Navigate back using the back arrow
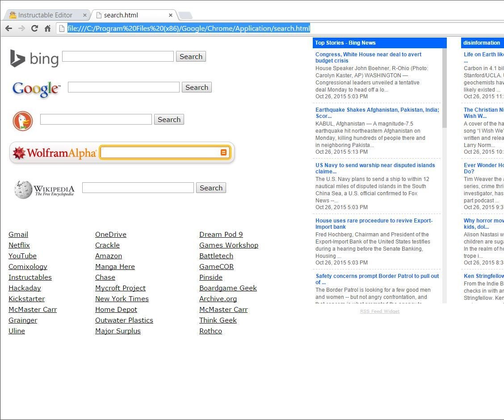This screenshot has height=420, width=504. [x=9, y=28]
